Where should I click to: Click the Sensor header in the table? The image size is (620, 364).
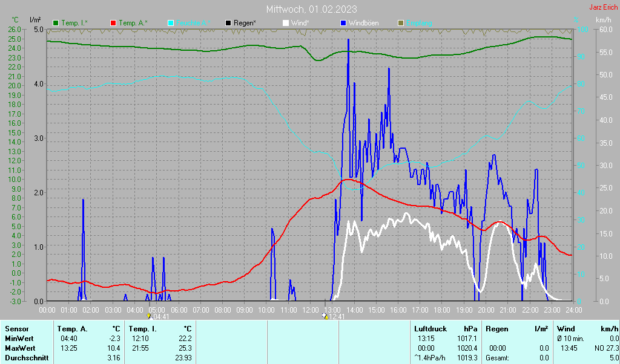coord(17,329)
